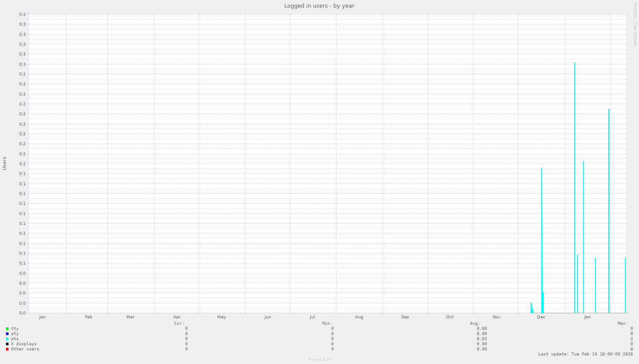Click the black X displays legend swatch
The height and width of the screenshot is (364, 639).
pos(7,344)
